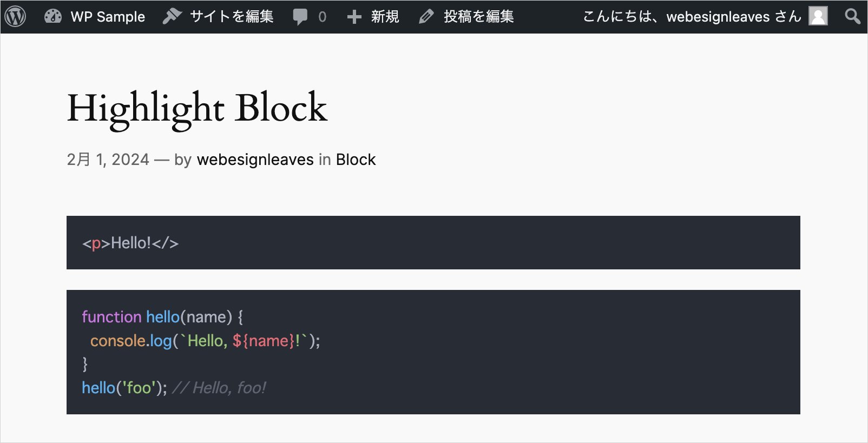Click the pencil edit post icon
Viewport: 868px width, 443px height.
(x=426, y=17)
